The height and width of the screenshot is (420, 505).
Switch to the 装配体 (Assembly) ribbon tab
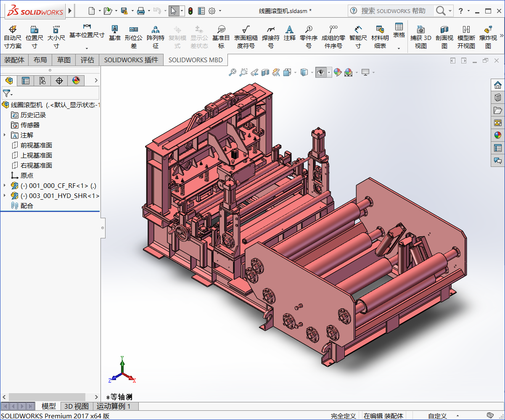[x=14, y=60]
